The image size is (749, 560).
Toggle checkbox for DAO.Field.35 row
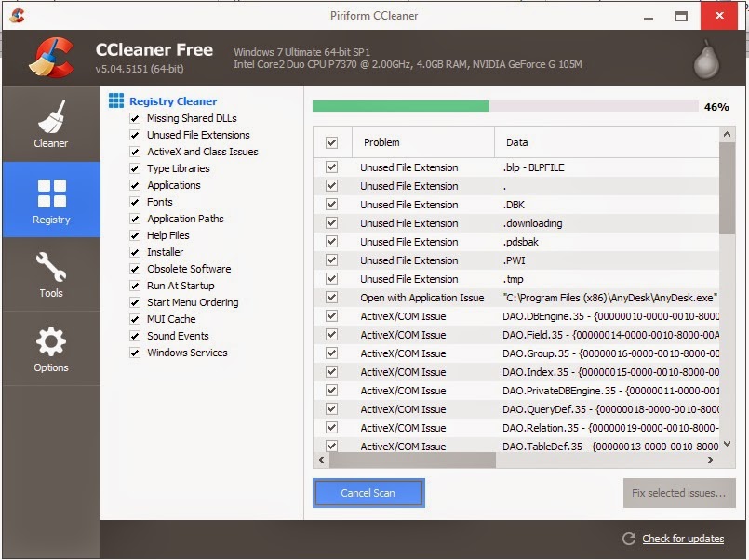(x=331, y=335)
